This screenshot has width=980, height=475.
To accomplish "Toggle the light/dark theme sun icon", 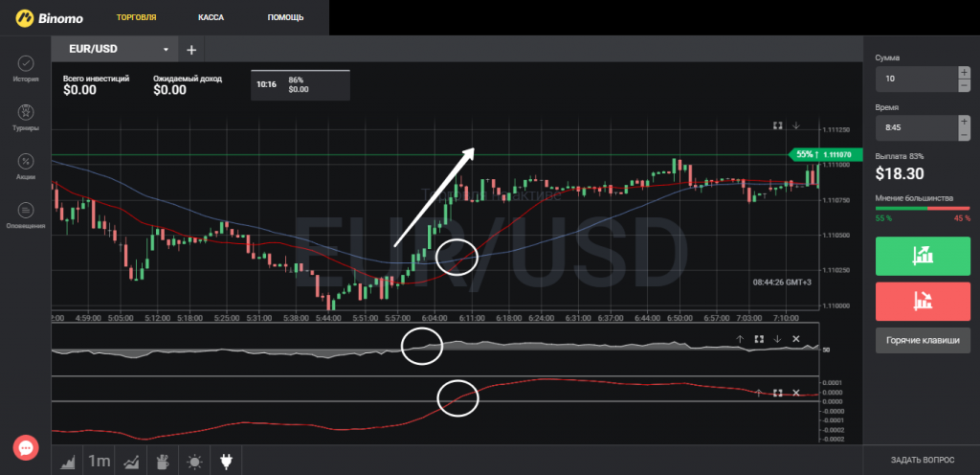I will 194,462.
